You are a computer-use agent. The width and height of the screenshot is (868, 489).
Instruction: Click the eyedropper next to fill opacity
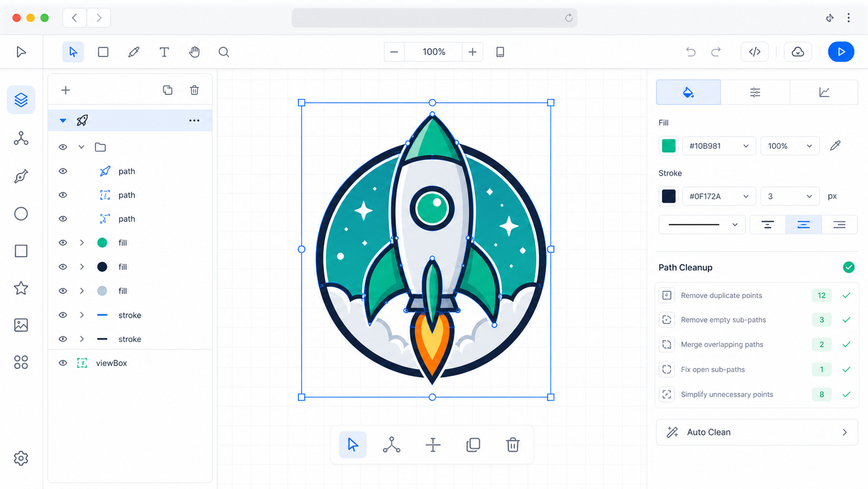835,146
